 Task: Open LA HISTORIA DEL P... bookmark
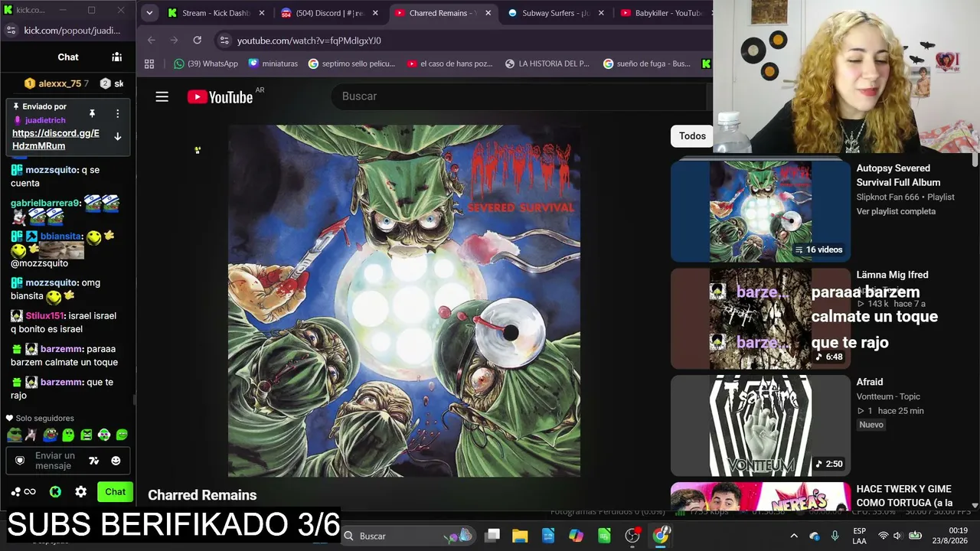tap(547, 64)
